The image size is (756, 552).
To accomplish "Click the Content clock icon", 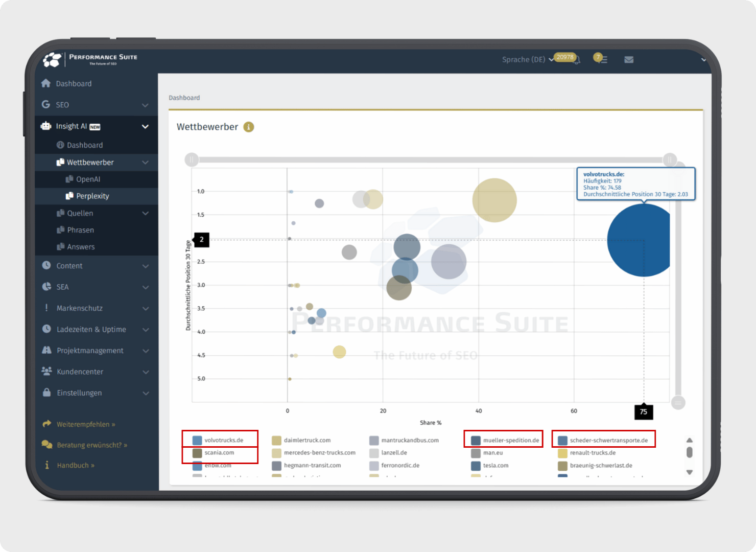I will (x=46, y=265).
